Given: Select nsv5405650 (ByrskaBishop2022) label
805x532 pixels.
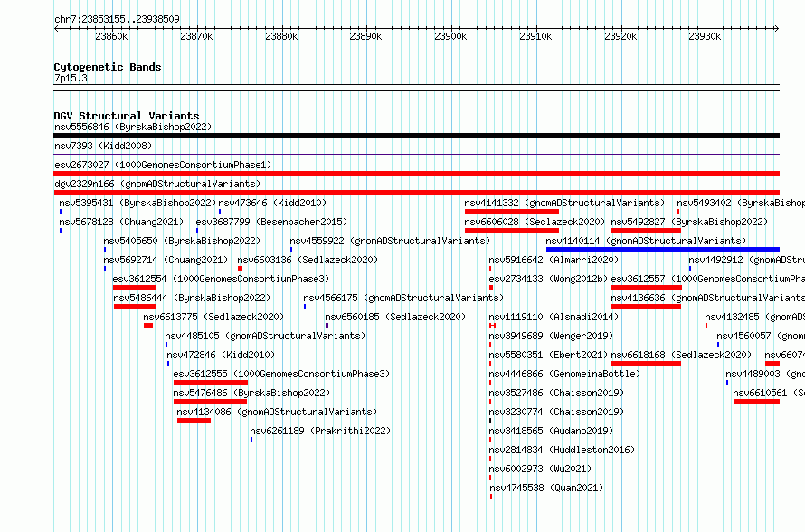Looking at the screenshot, I should [x=182, y=241].
